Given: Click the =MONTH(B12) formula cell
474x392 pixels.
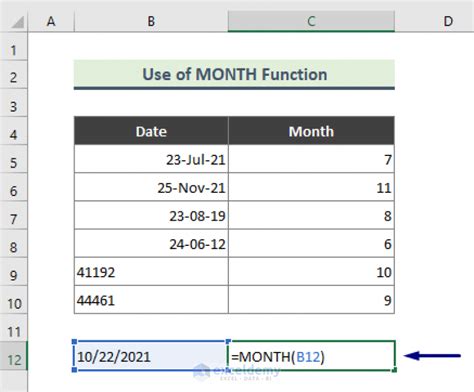Looking at the screenshot, I should tap(312, 356).
